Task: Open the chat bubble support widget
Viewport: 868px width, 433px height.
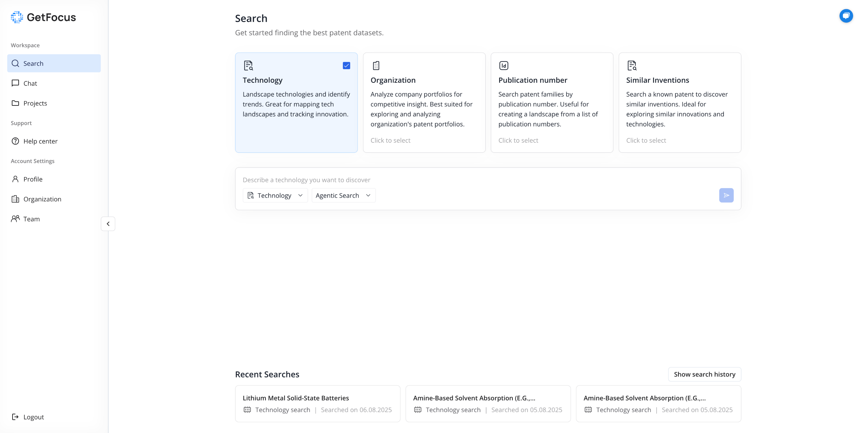Action: [x=846, y=16]
